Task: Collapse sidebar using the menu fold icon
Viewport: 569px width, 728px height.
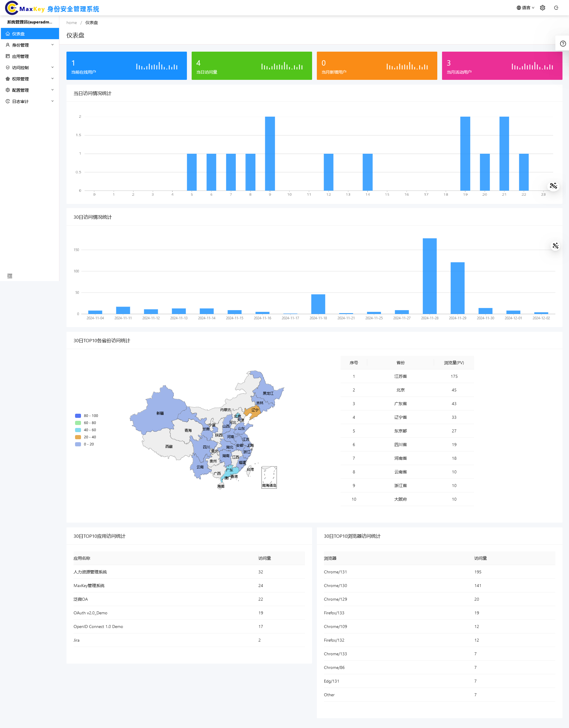Action: pos(10,276)
